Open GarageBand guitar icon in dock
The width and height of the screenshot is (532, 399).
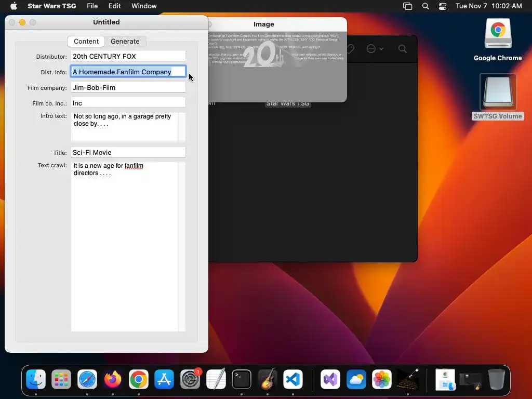tap(268, 379)
